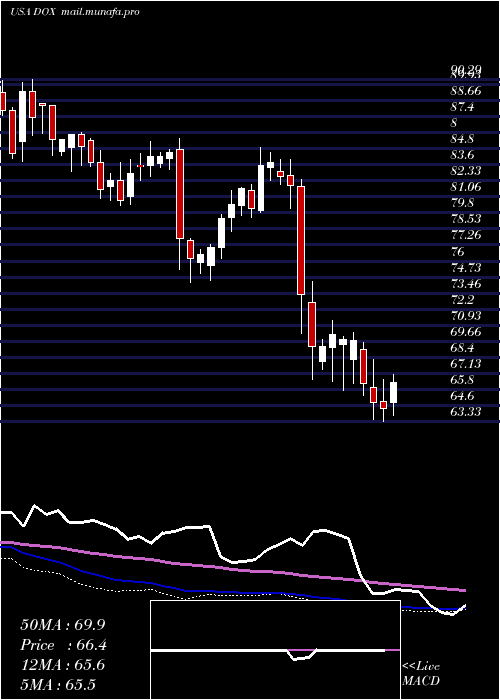This screenshot has width=500, height=700.
Task: Click the 87.4 price axis label
Action: pyautogui.click(x=463, y=107)
